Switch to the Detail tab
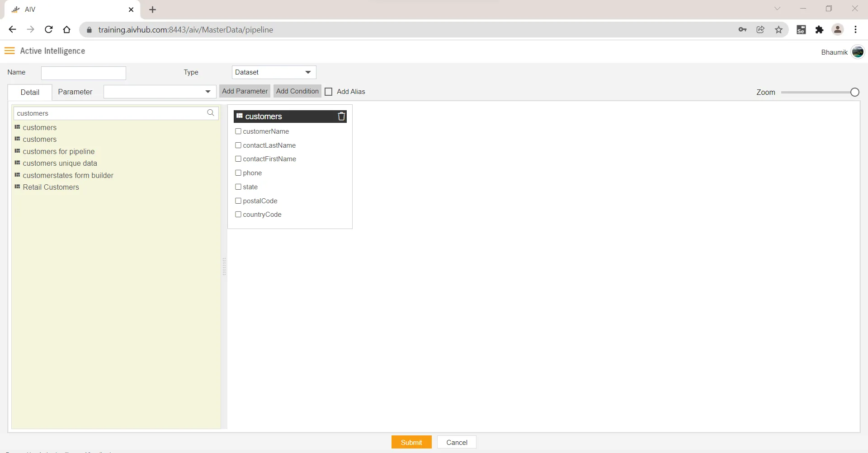The image size is (868, 453). 30,92
